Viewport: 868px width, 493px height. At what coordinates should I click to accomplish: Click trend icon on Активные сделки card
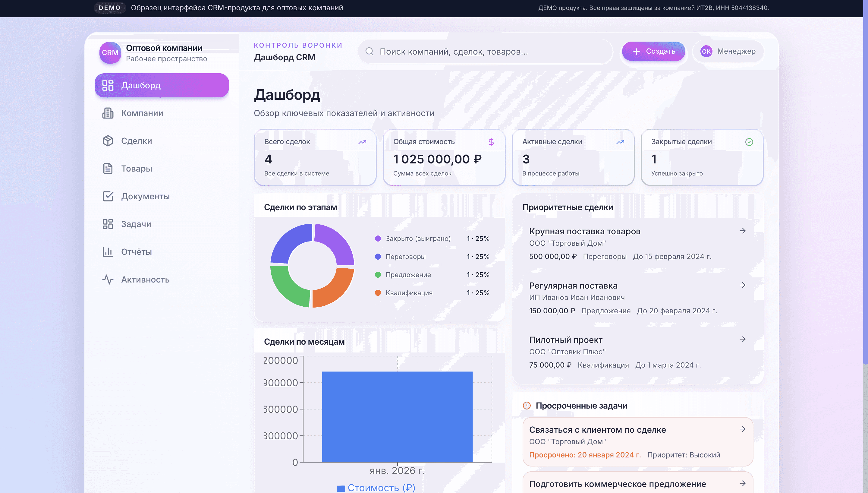pos(620,142)
